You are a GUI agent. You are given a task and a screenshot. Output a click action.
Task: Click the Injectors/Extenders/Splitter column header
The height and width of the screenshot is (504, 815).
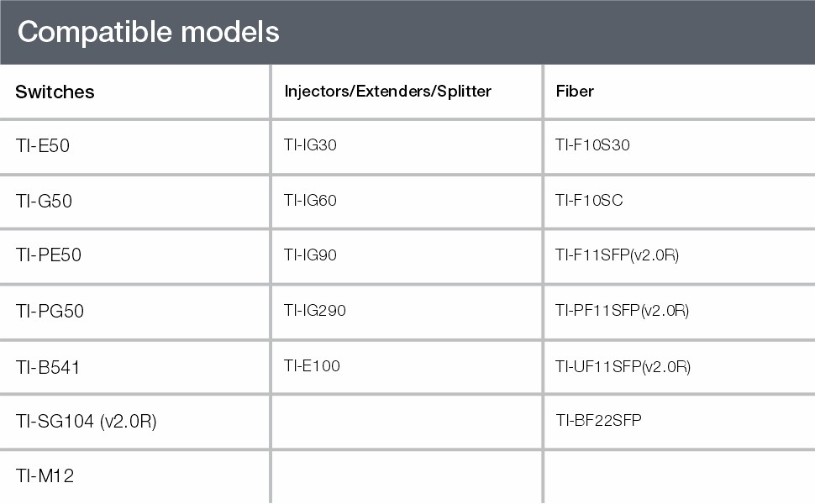click(x=387, y=91)
